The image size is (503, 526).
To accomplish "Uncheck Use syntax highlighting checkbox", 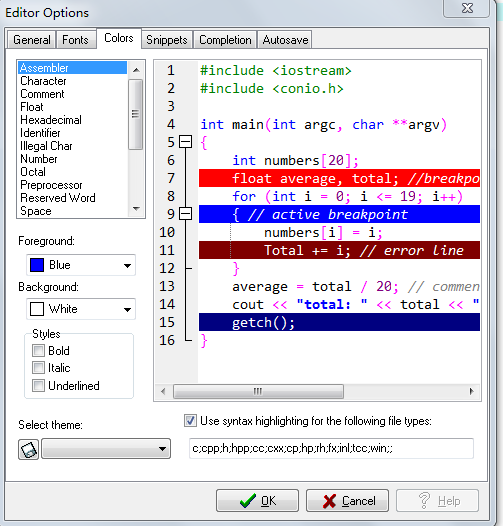I will [x=190, y=421].
